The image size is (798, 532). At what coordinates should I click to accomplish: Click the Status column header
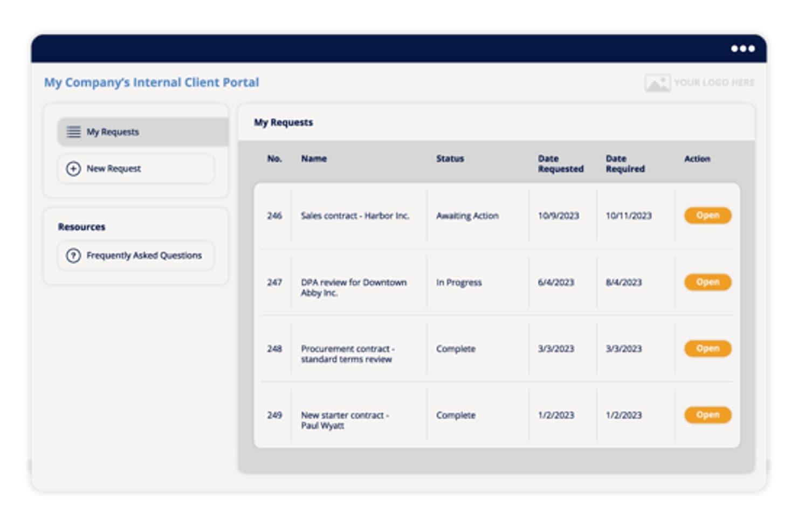click(450, 158)
